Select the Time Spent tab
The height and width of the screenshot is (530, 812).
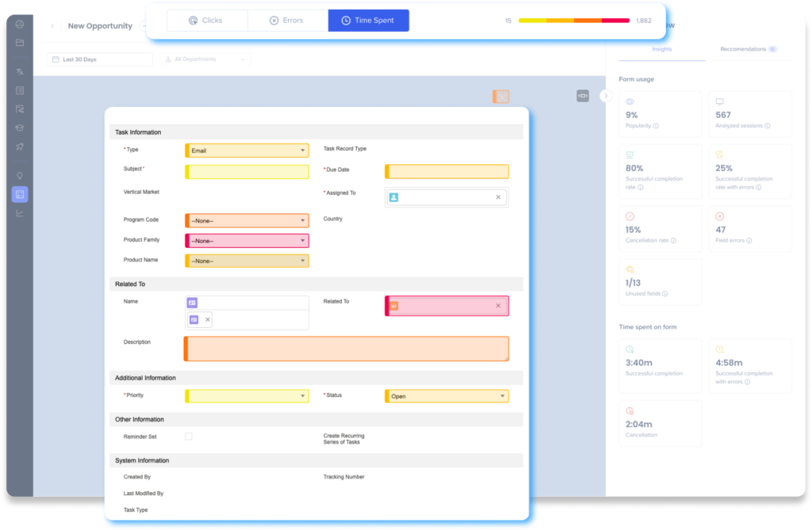coord(368,20)
